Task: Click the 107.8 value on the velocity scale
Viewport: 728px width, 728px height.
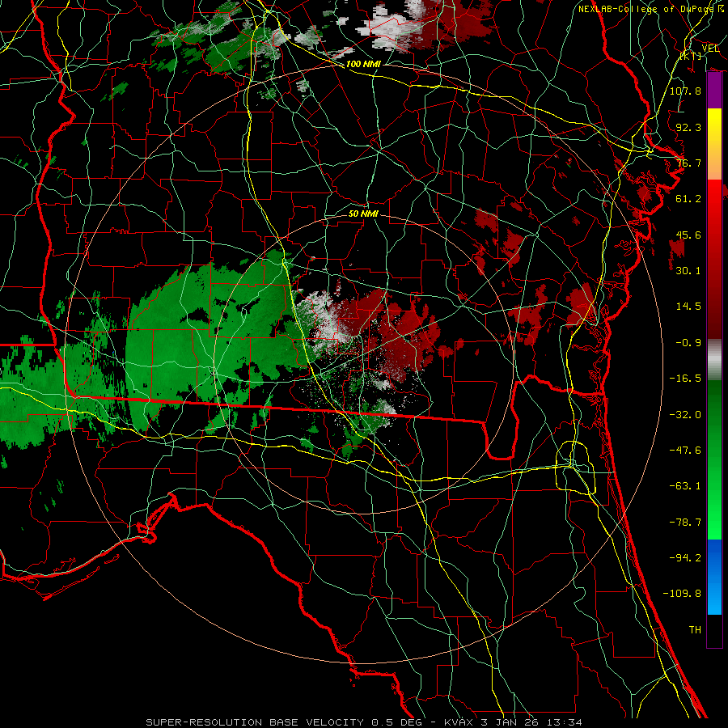Action: (685, 91)
